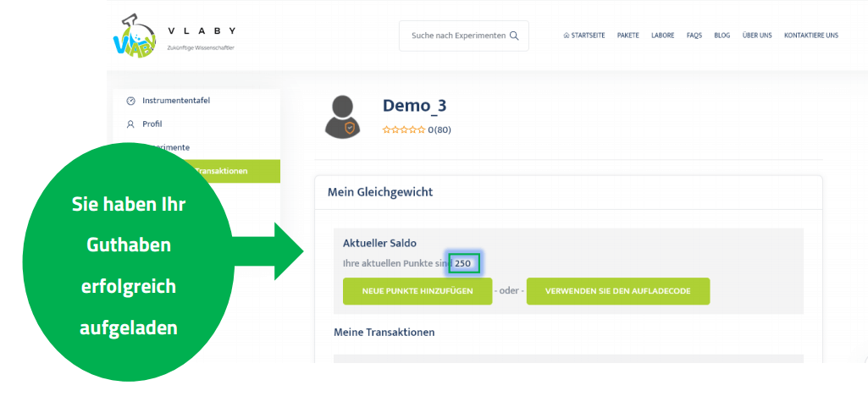Viewport: 868px width, 402px height.
Task: Visit the Blog navigation link
Action: tap(721, 36)
